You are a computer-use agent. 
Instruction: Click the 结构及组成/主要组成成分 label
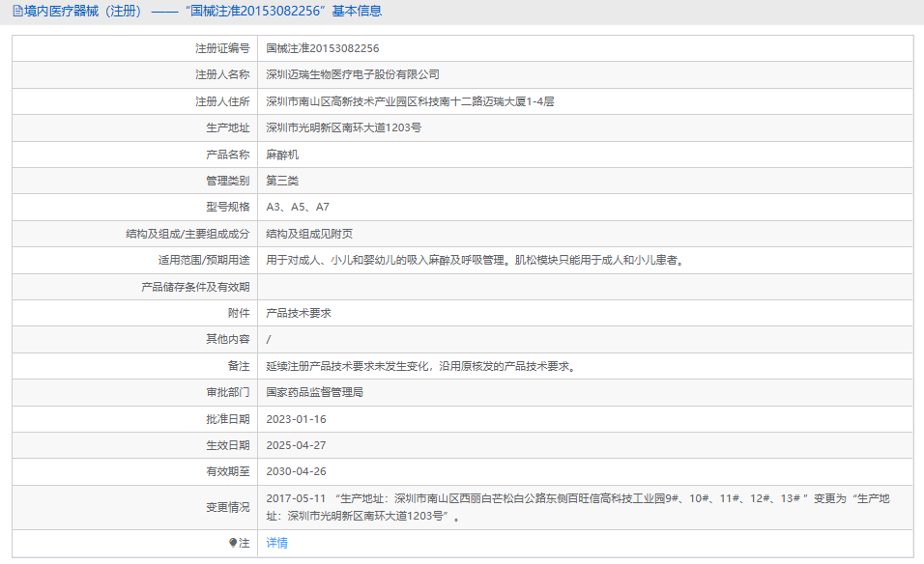pyautogui.click(x=188, y=234)
